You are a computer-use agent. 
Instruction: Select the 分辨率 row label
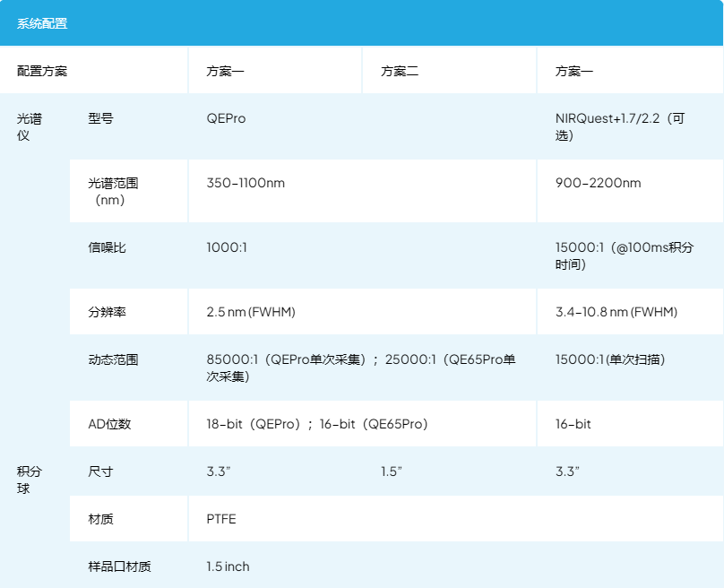(x=108, y=312)
